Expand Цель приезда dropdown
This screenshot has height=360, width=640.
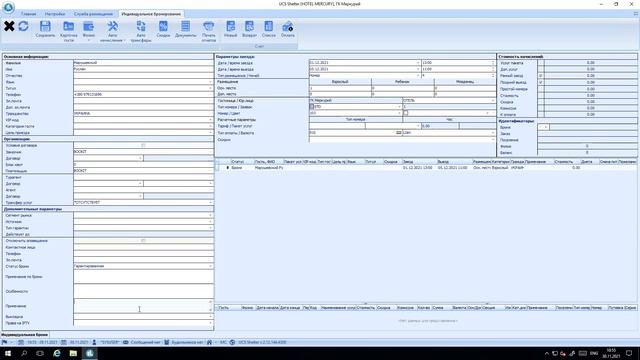pos(211,133)
